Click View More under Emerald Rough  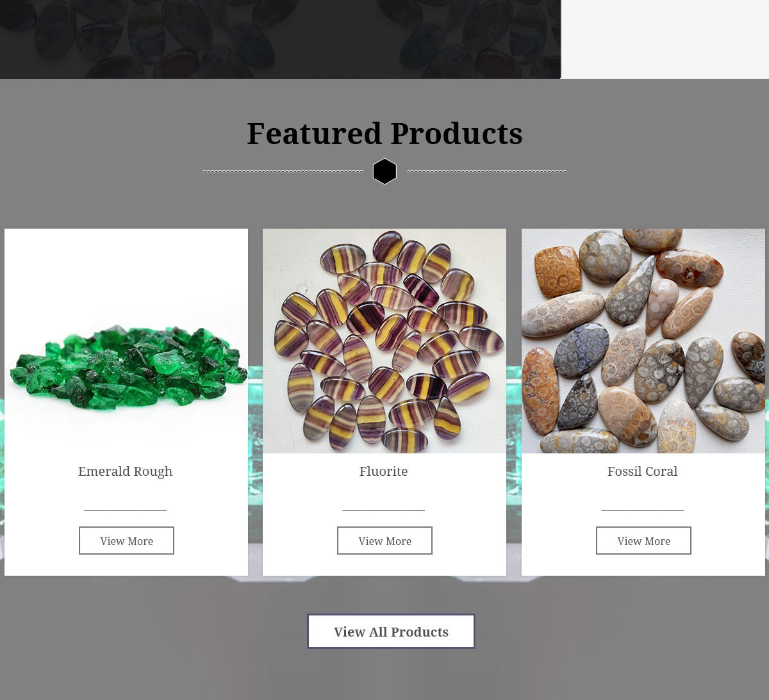coord(126,541)
